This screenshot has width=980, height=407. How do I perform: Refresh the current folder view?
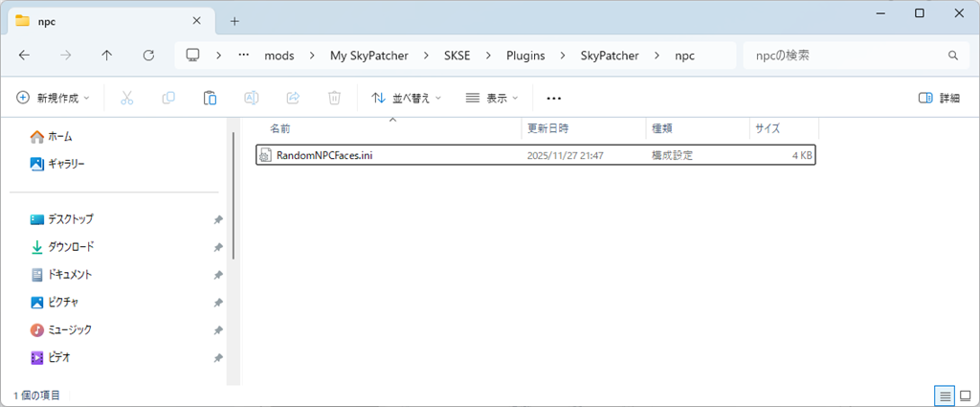148,56
